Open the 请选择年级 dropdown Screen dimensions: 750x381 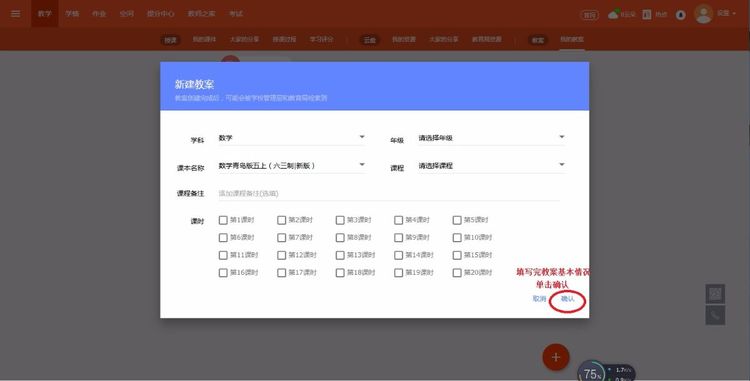click(492, 138)
